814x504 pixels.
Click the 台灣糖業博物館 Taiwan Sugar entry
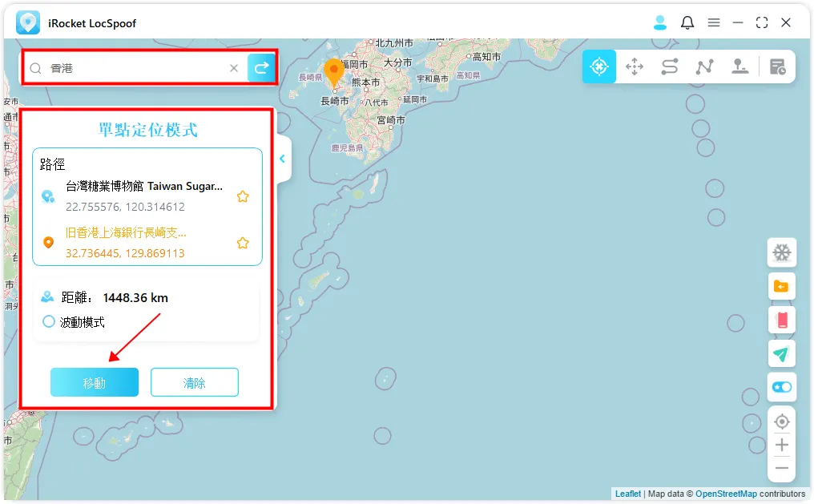coord(143,187)
